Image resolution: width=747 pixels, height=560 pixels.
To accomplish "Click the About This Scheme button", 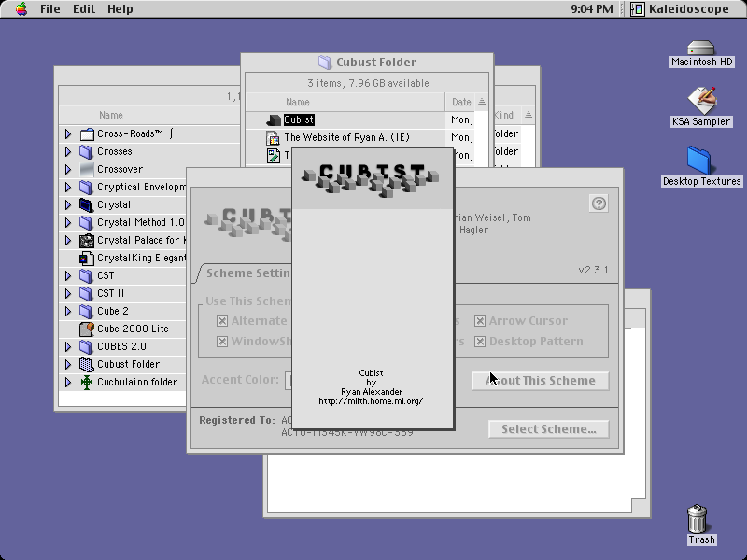I will [541, 381].
